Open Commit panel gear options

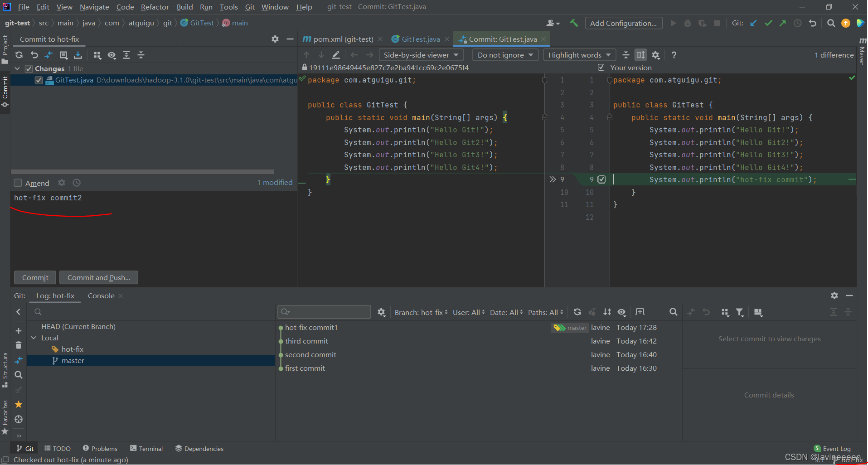(x=275, y=39)
